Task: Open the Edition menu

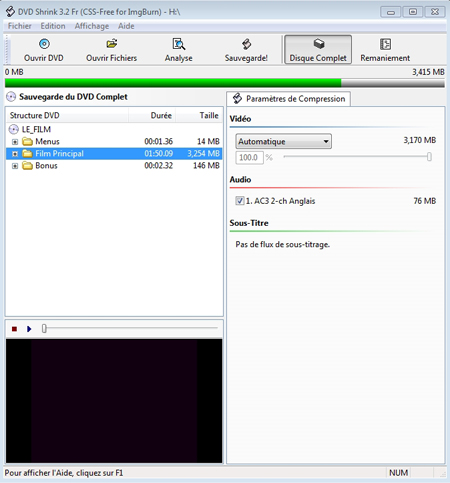Action: [53, 26]
